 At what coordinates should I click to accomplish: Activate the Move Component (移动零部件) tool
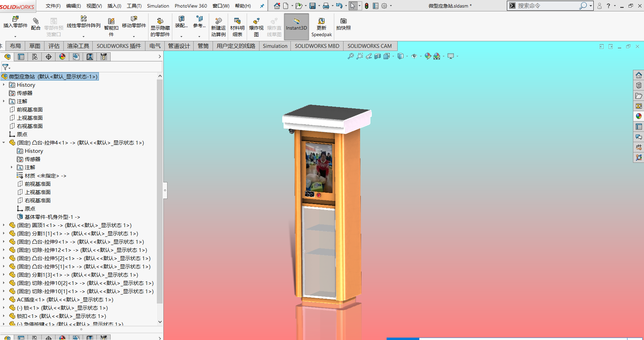(x=134, y=22)
